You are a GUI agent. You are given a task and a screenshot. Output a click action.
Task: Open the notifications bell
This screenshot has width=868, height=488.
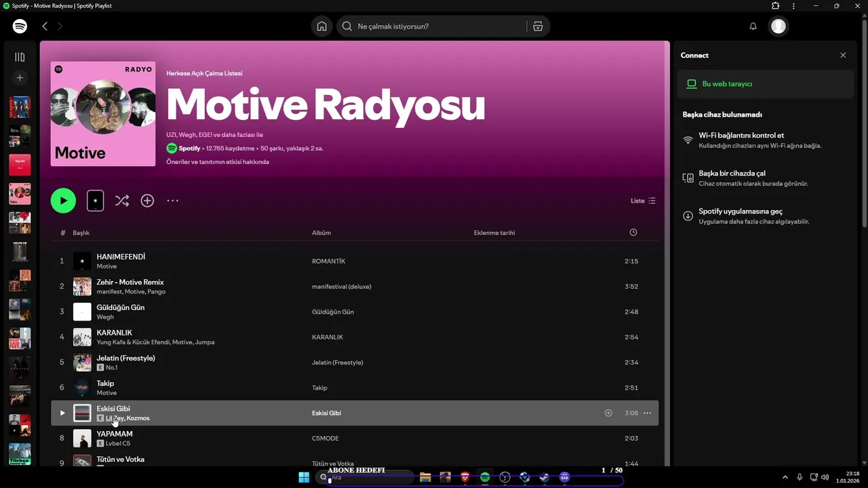coord(753,26)
